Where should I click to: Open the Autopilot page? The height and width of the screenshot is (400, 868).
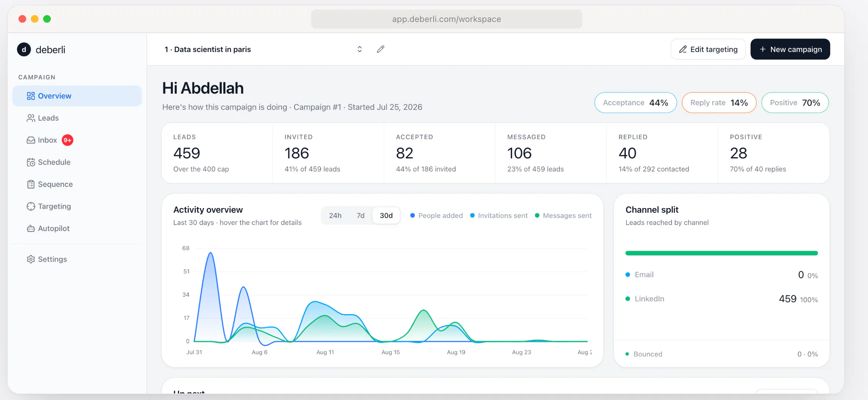point(77,229)
